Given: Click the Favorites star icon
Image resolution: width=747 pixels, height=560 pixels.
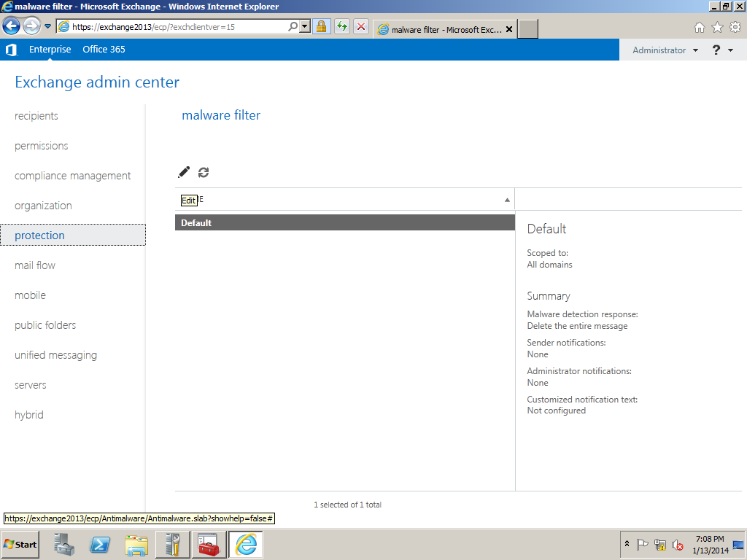Looking at the screenshot, I should coord(717,27).
